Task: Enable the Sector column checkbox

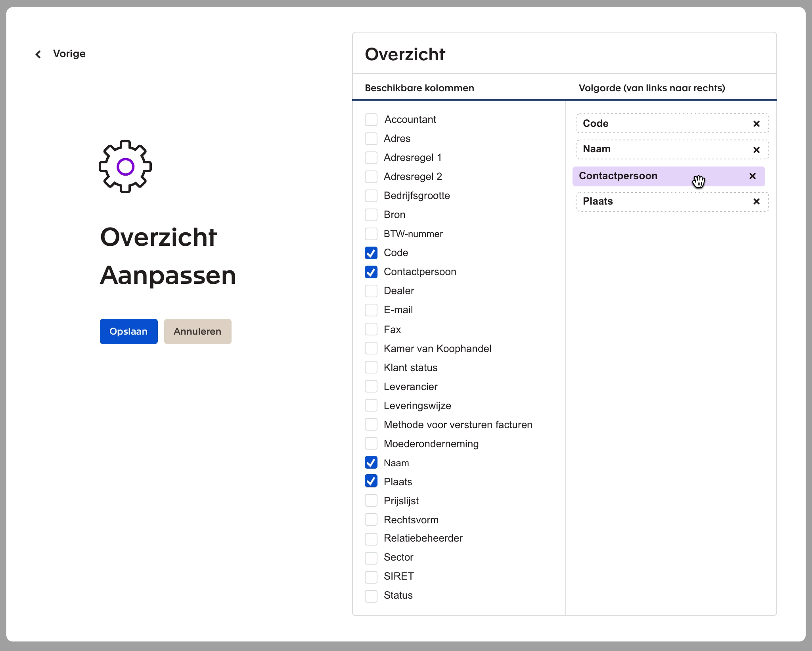Action: pyautogui.click(x=371, y=557)
